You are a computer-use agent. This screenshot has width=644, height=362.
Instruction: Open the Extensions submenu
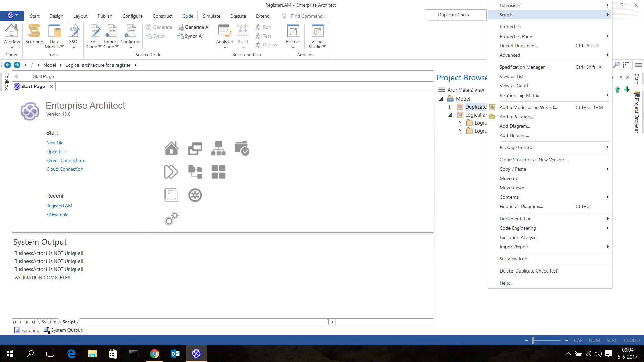549,5
